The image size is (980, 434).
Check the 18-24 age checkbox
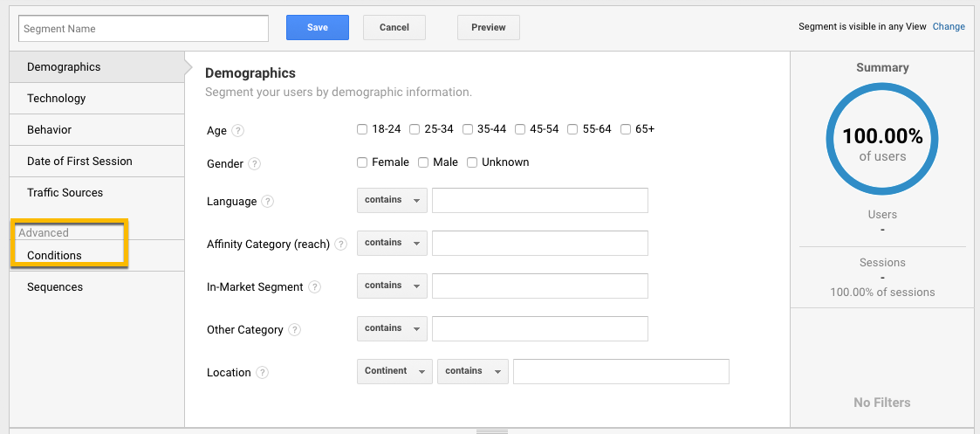pos(362,129)
